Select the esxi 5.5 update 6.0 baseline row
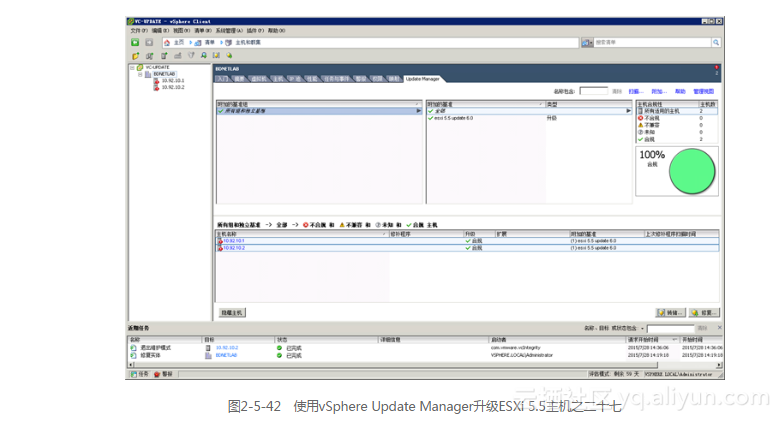The width and height of the screenshot is (781, 421). [529, 119]
